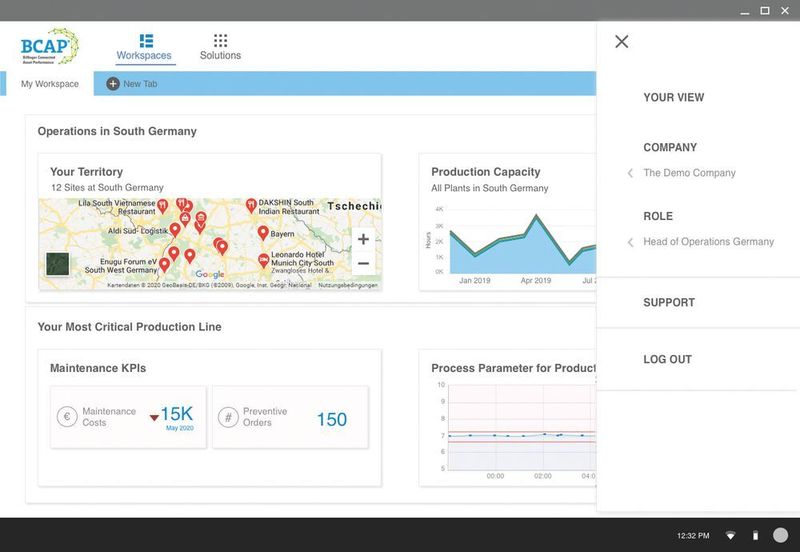Click the Aldi Süd Logistik map pin
800x552 pixels.
pos(175,230)
